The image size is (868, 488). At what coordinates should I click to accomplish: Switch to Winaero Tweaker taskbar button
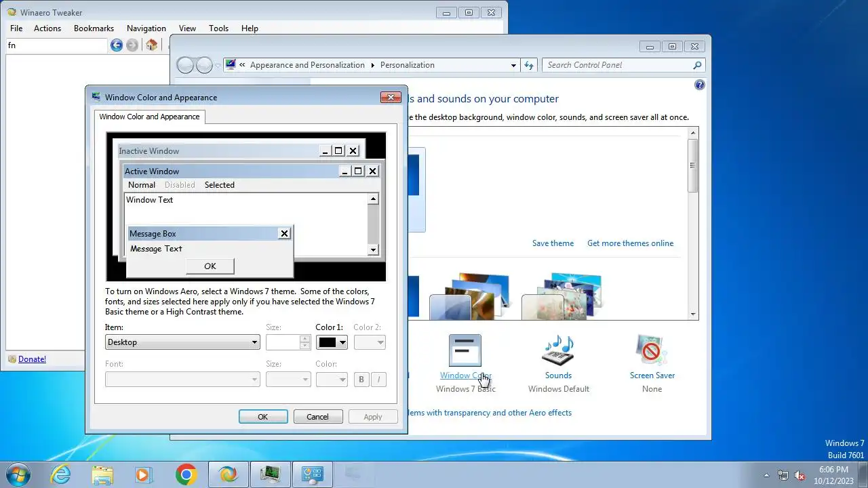click(x=228, y=474)
